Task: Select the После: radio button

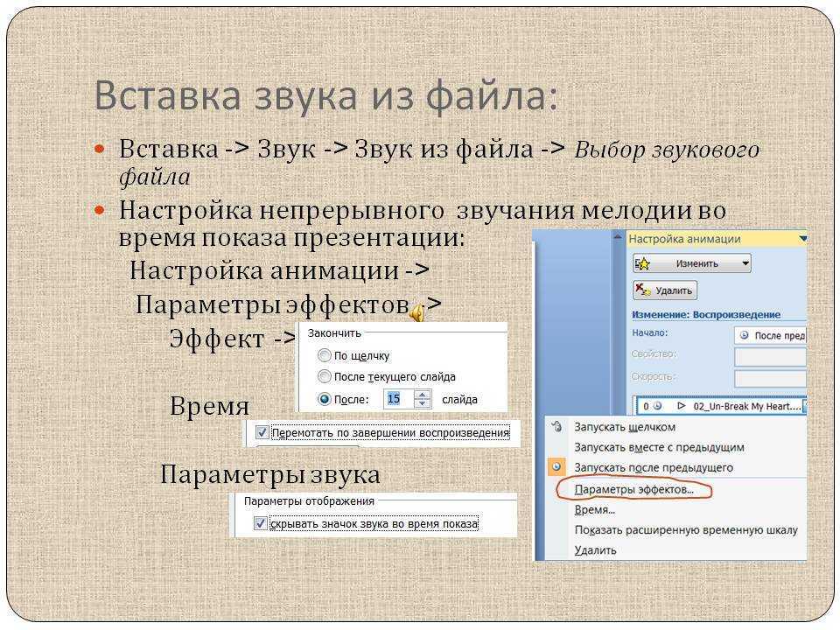Action: (x=324, y=399)
